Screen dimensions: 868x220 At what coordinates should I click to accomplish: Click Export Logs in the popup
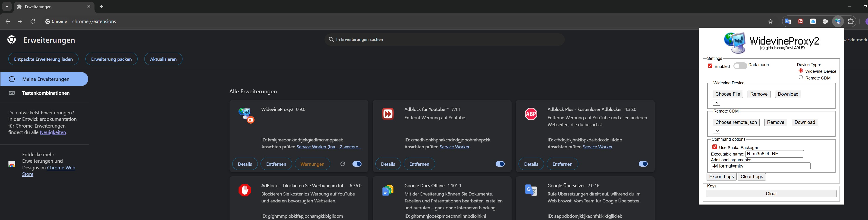721,177
